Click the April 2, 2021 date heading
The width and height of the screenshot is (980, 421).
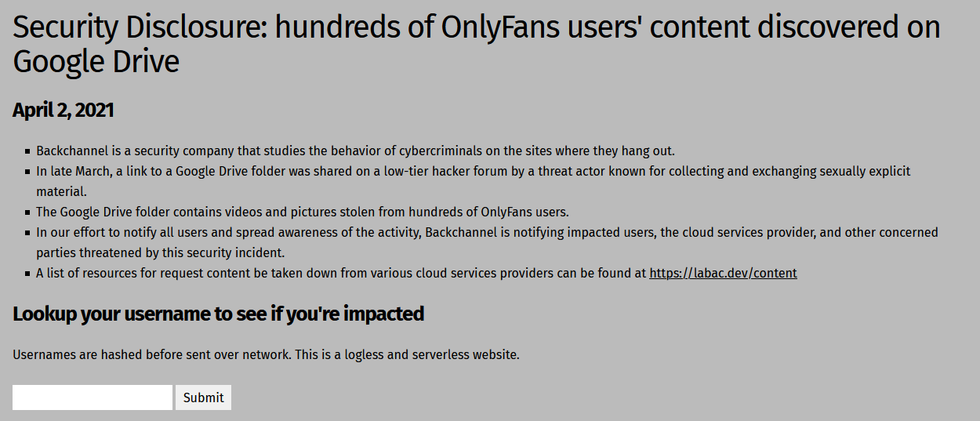coord(64,111)
